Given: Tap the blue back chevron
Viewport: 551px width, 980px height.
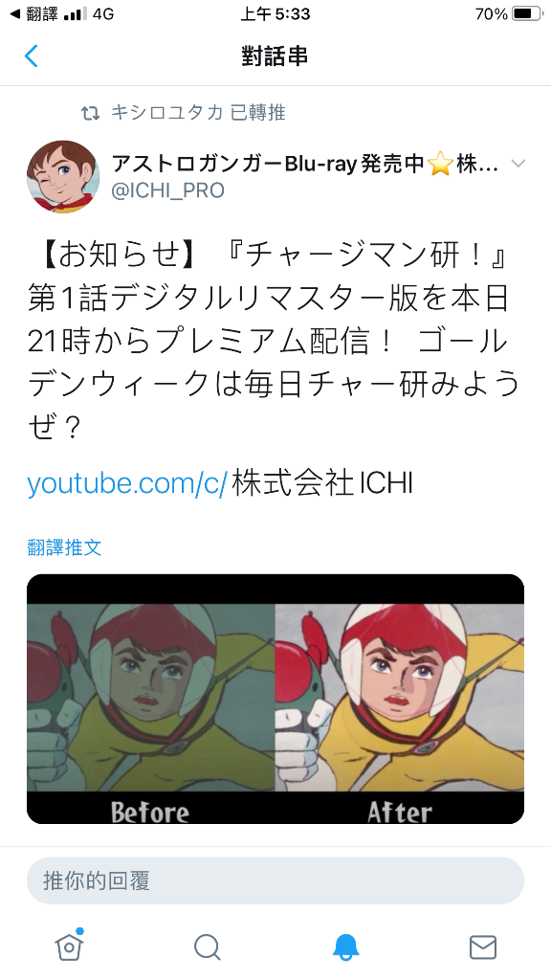Looking at the screenshot, I should pos(32,56).
